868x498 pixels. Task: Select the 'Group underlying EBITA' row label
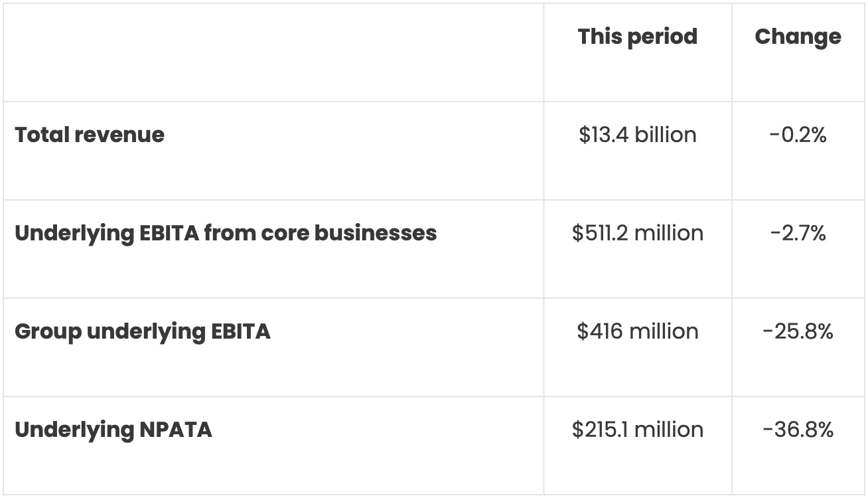(x=143, y=331)
